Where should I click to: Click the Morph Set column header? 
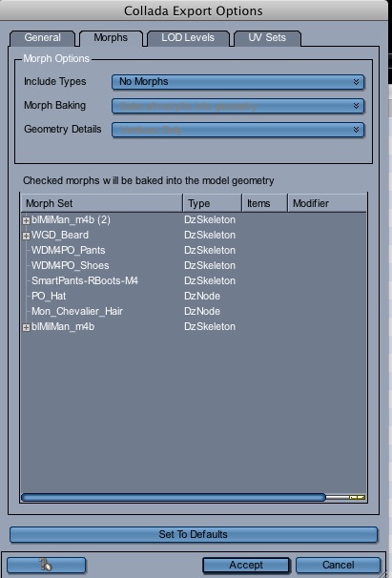pyautogui.click(x=102, y=203)
